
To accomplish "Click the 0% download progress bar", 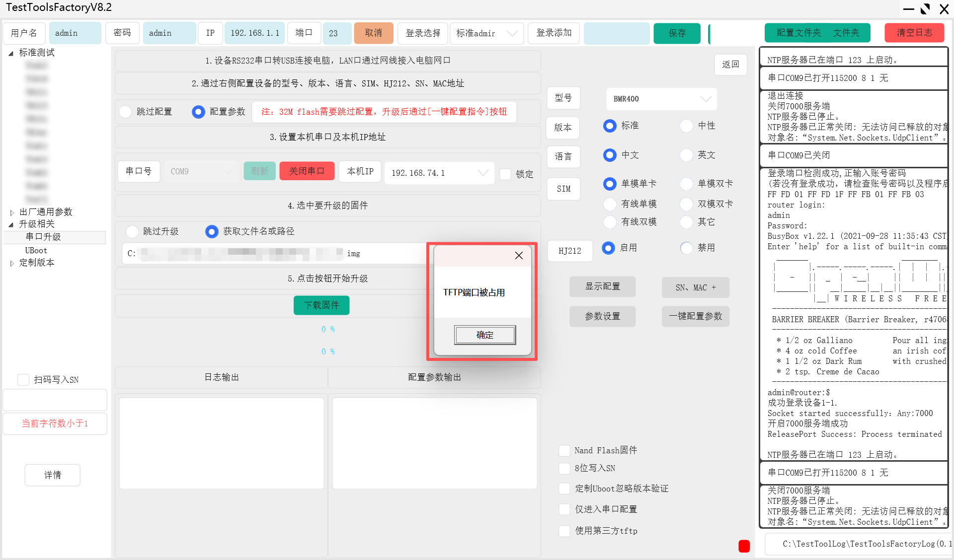I will coord(327,329).
